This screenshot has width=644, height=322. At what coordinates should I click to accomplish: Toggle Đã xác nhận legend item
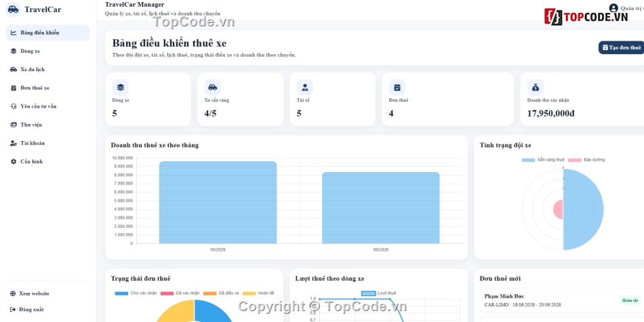tap(180, 294)
